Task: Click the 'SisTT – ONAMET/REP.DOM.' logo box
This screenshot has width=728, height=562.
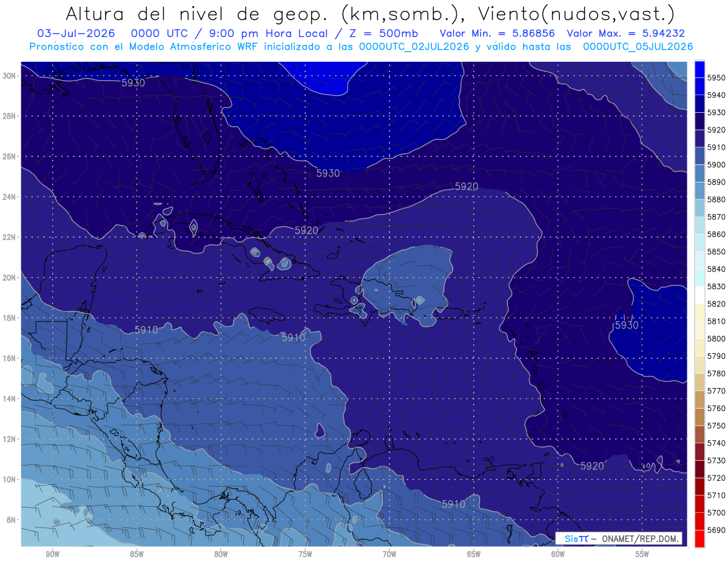Action: coord(619,538)
